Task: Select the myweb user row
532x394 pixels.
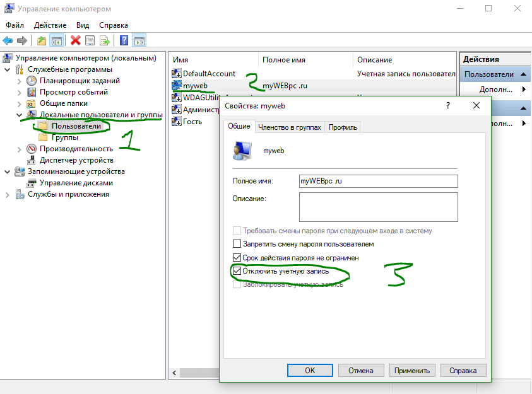Action: pos(314,86)
